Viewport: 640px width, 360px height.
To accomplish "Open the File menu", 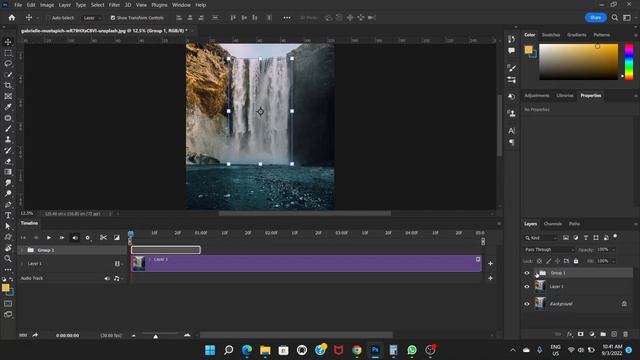I will (x=18, y=5).
